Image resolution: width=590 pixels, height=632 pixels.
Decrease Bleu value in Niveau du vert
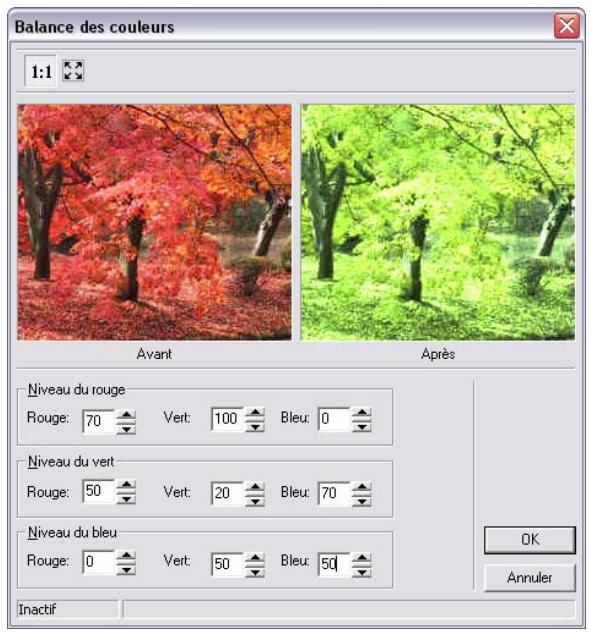point(361,501)
